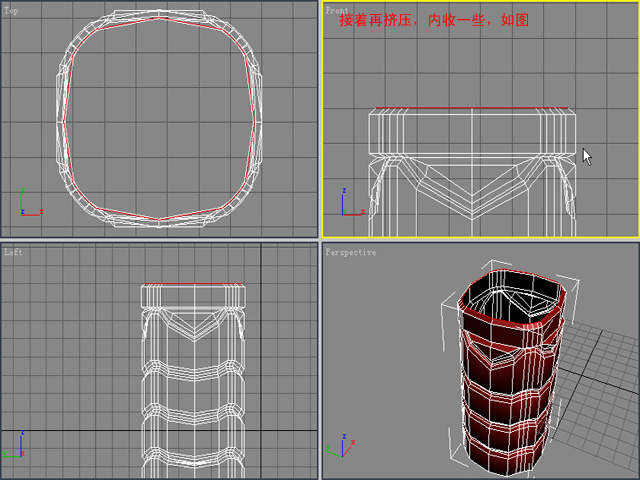Click the axis tripod in the Perspective viewport
The width and height of the screenshot is (640, 480).
pyautogui.click(x=342, y=446)
